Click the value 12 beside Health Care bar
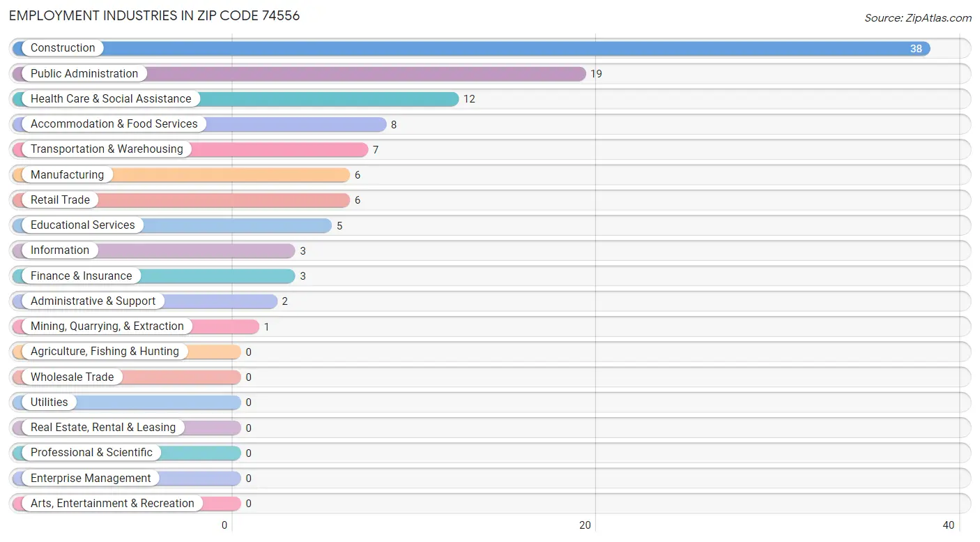Viewport: 980px width, 542px height. [469, 99]
